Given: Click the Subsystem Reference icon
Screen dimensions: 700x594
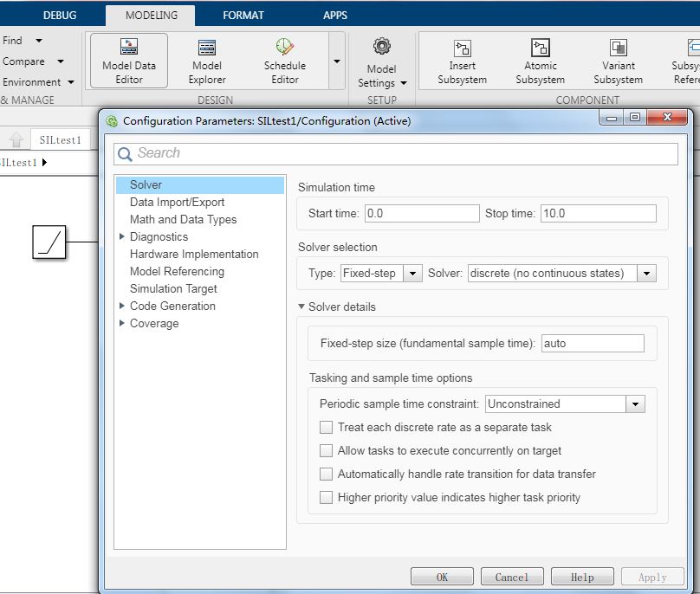Looking at the screenshot, I should point(693,48).
